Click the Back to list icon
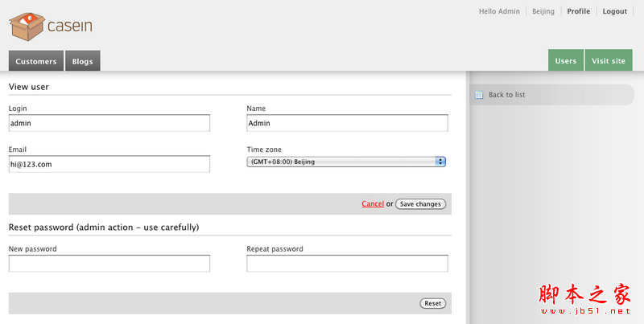 [479, 95]
